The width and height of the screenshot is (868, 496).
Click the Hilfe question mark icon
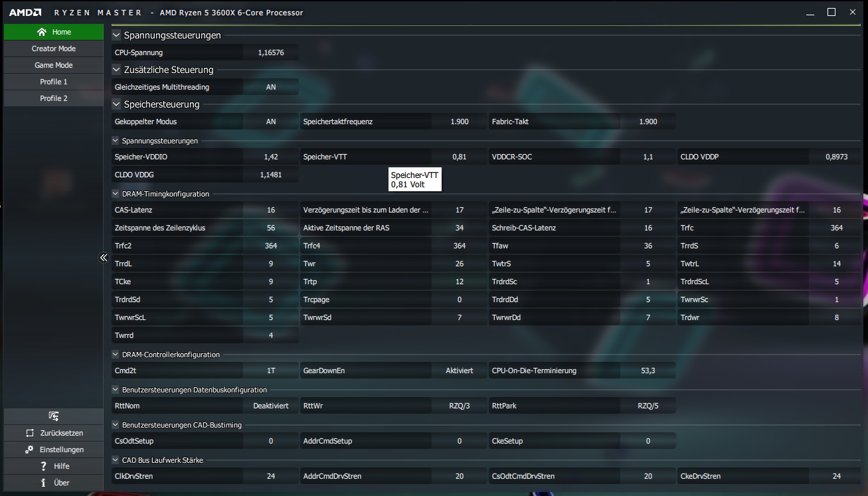[43, 466]
